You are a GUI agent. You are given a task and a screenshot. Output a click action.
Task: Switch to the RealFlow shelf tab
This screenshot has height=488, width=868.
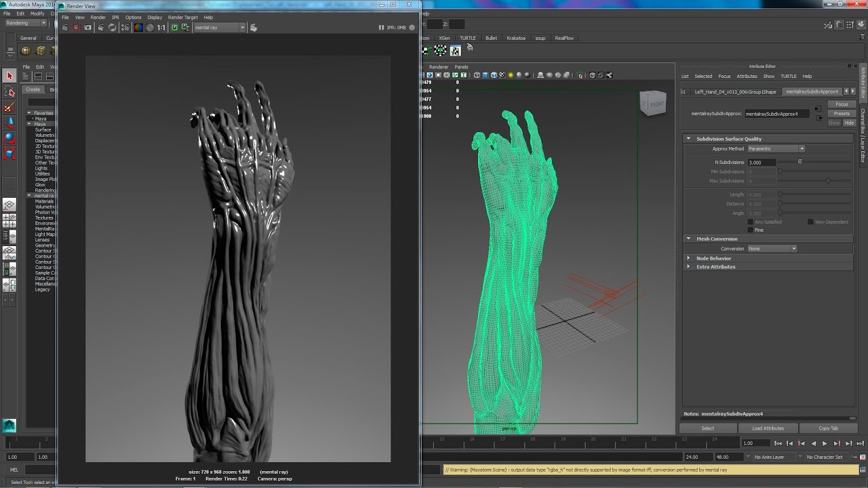pos(564,38)
